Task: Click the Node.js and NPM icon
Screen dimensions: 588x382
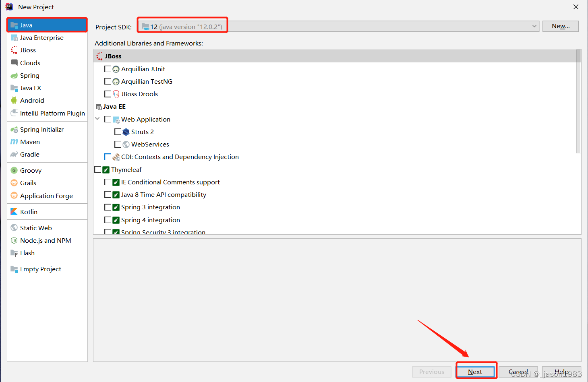Action: pyautogui.click(x=14, y=240)
